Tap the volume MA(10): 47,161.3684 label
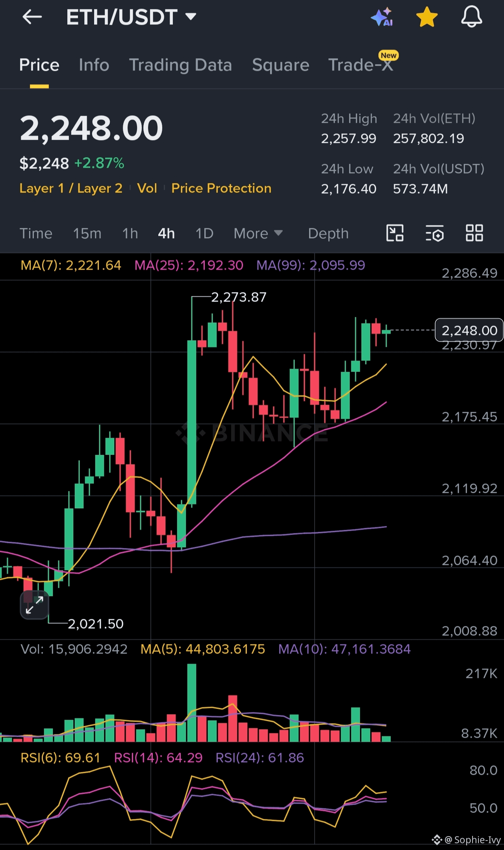The image size is (504, 850). (x=345, y=649)
